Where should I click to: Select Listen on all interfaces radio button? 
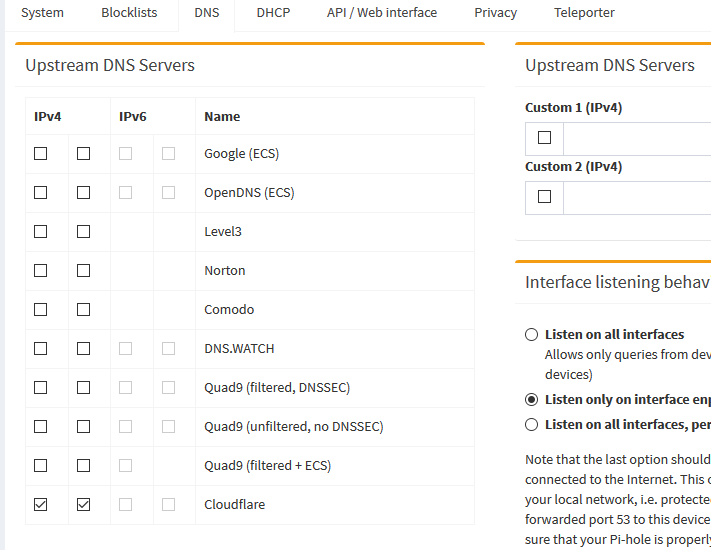tap(532, 335)
